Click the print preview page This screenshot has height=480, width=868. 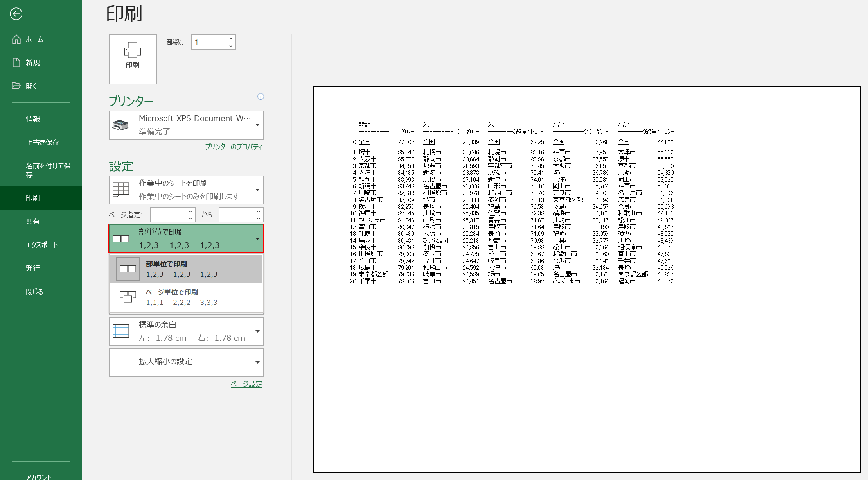click(x=587, y=279)
